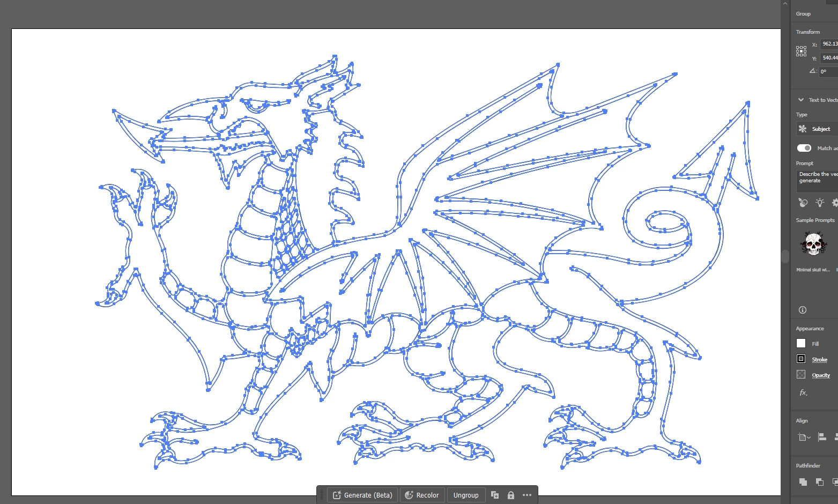
Task: Click the Prompt text box
Action: (x=817, y=181)
